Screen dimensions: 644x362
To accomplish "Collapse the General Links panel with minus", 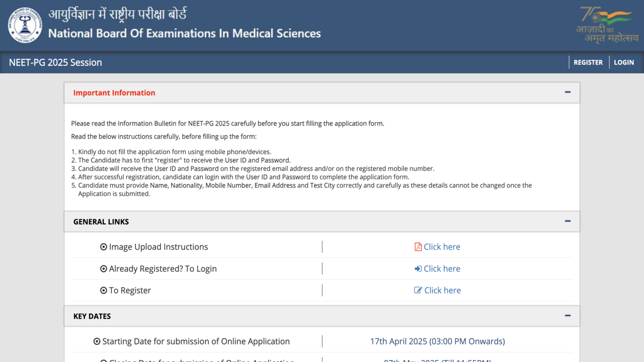I will (568, 221).
